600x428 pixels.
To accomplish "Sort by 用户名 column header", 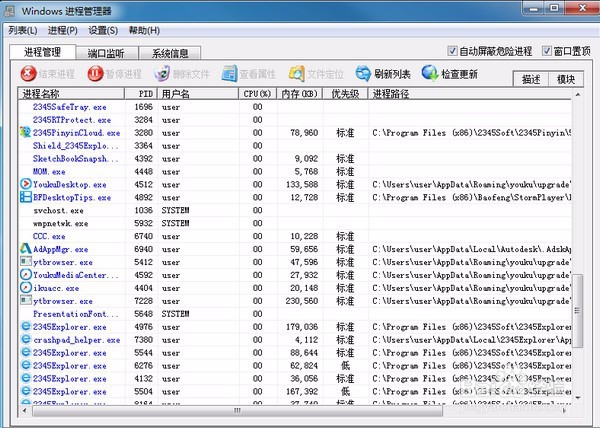I will click(x=198, y=94).
